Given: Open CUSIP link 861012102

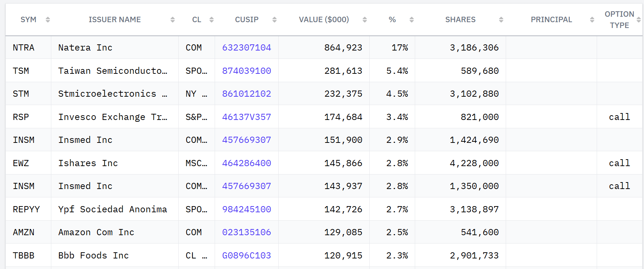Looking at the screenshot, I should point(247,94).
